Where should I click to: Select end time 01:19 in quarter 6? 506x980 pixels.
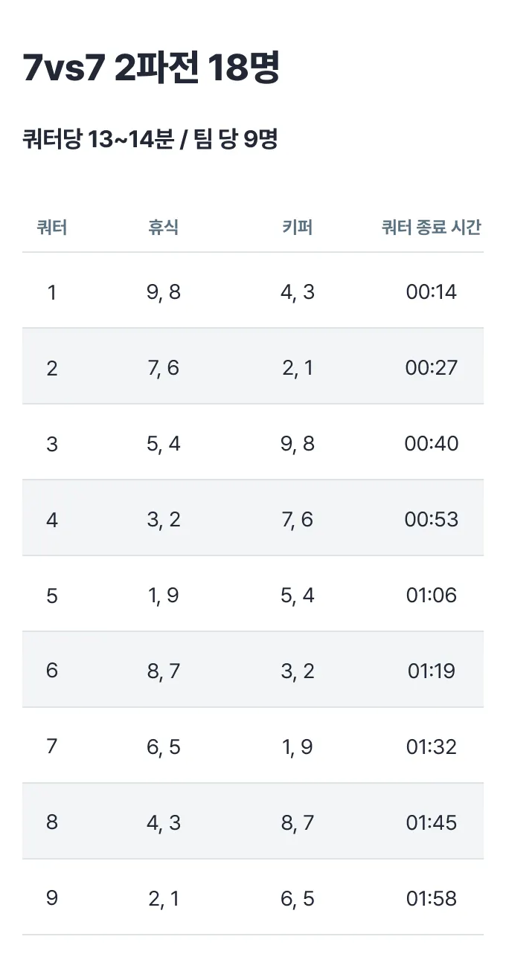point(432,671)
